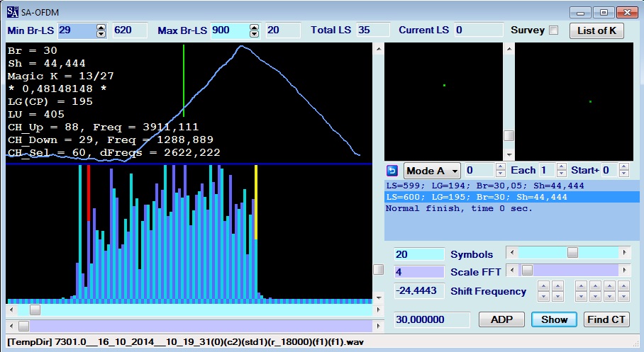
Task: Click the SA-OFDM title bar icon
Action: (13, 12)
